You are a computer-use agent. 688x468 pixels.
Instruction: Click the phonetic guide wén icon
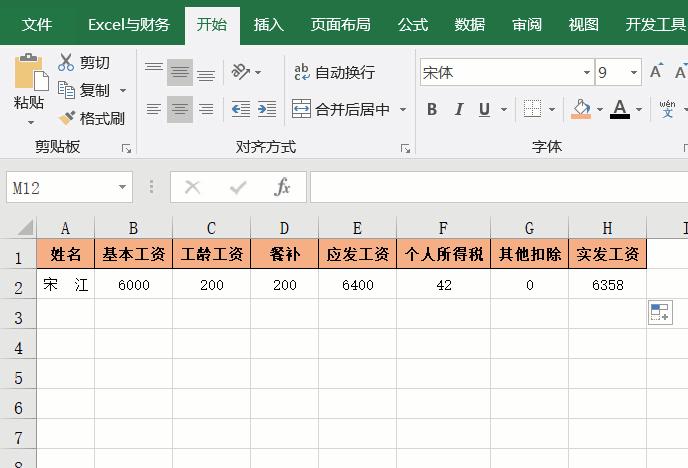[667, 109]
